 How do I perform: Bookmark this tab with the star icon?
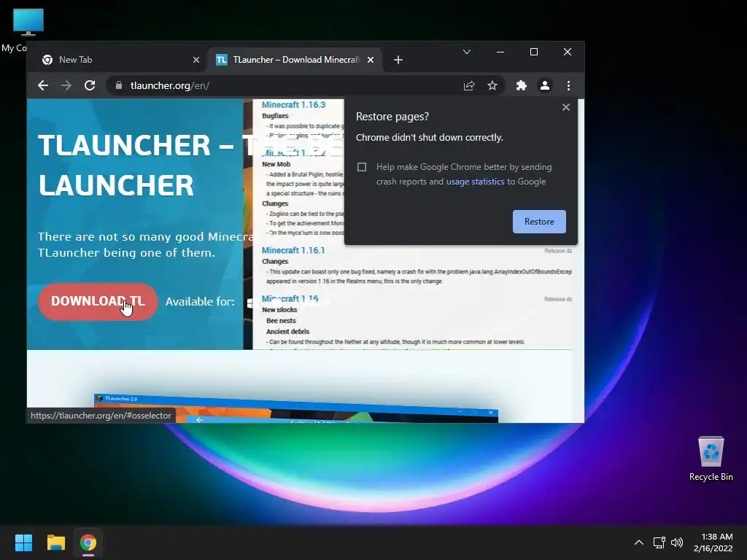coord(492,86)
